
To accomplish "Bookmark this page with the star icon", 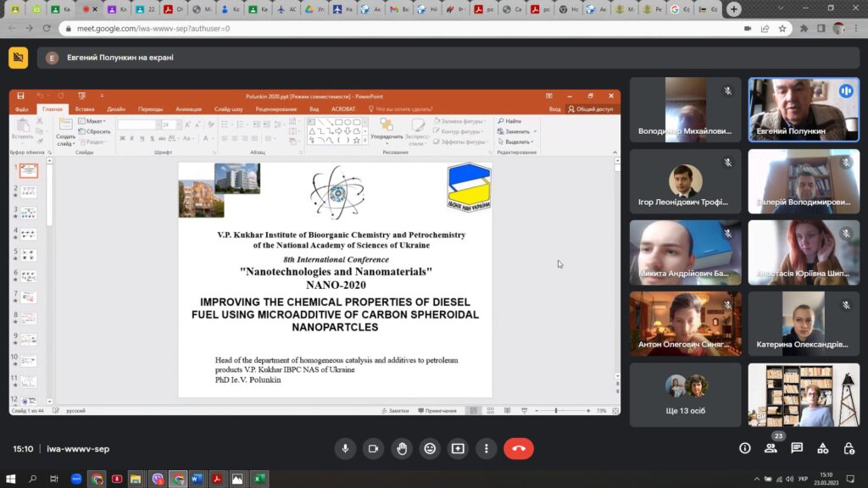I will (x=782, y=28).
